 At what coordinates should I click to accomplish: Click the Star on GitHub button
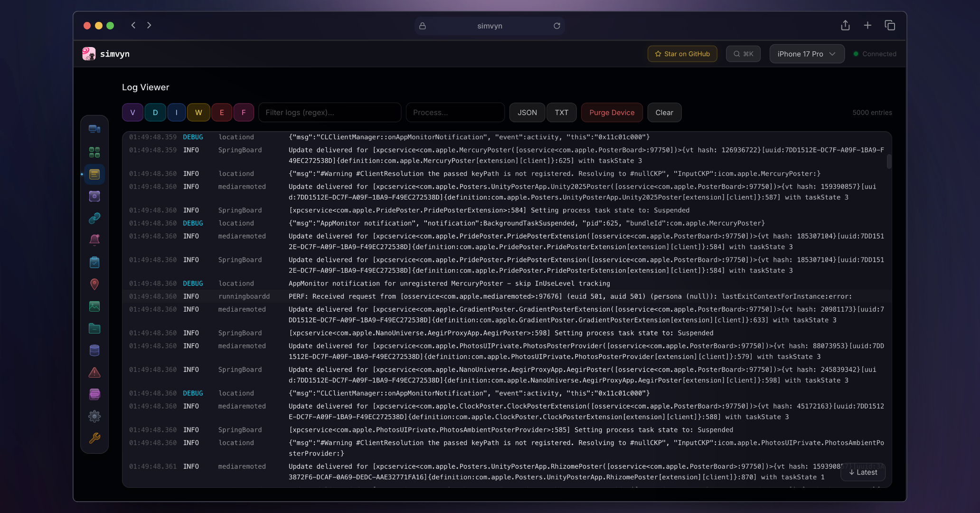click(682, 54)
